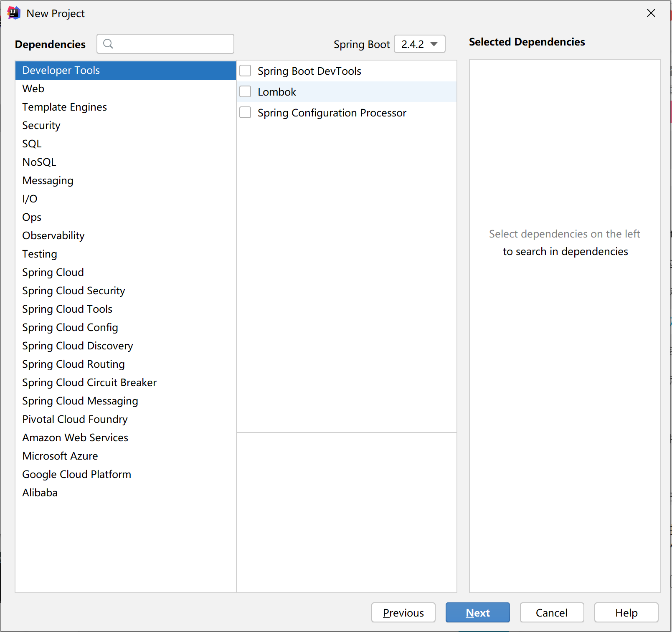This screenshot has width=672, height=632.
Task: Select Spring Cloud Discovery category
Action: pyautogui.click(x=126, y=346)
